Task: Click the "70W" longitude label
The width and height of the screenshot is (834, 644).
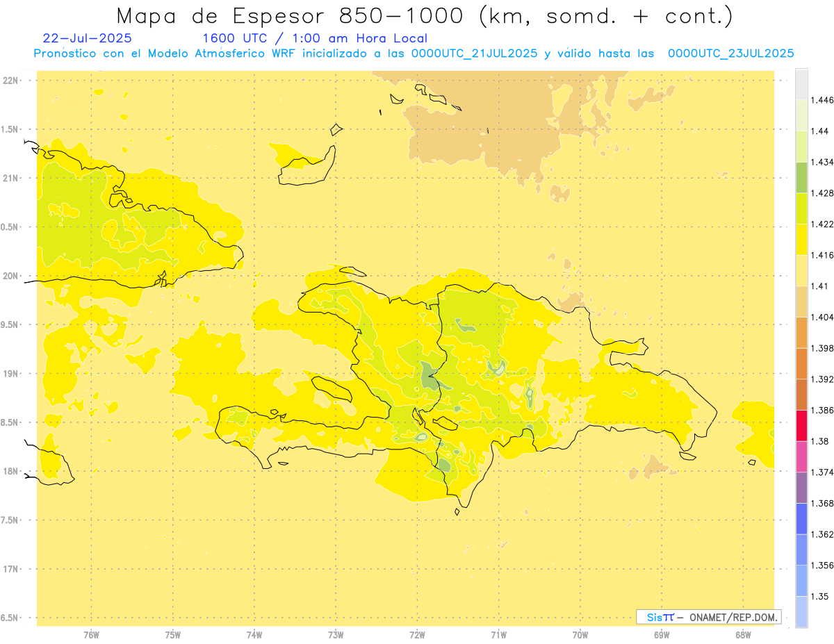Action: click(580, 635)
